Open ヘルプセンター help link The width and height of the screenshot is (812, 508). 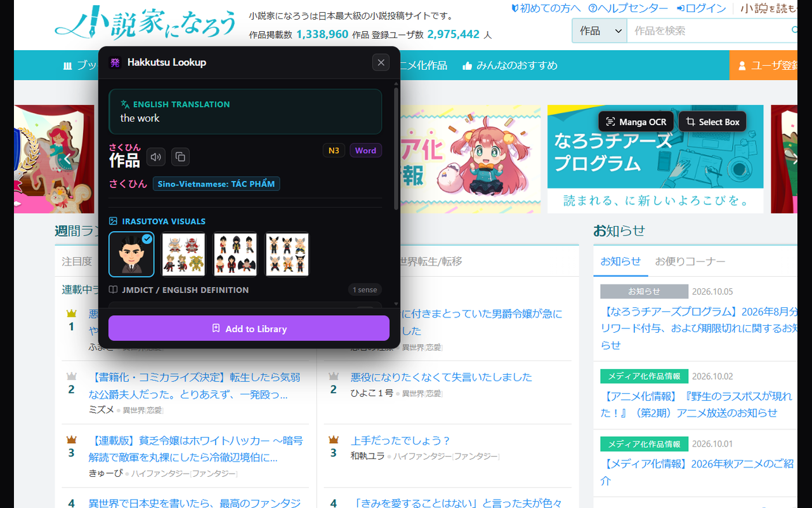pos(628,8)
